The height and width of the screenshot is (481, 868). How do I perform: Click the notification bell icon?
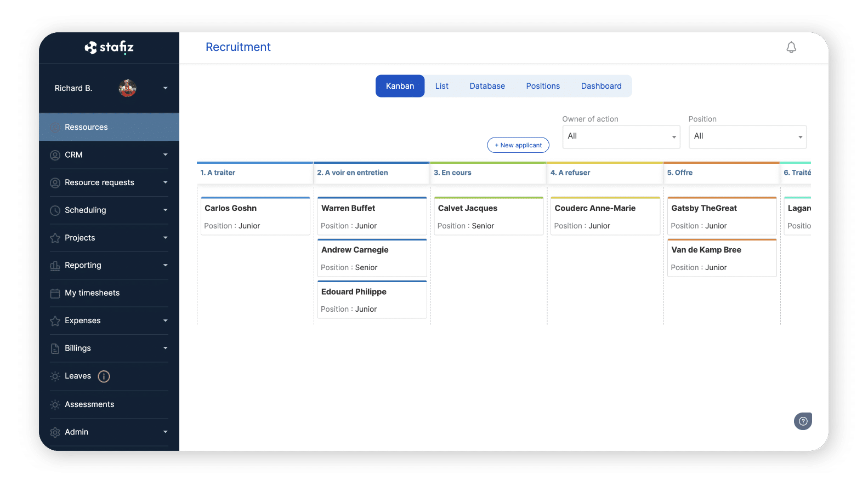791,48
